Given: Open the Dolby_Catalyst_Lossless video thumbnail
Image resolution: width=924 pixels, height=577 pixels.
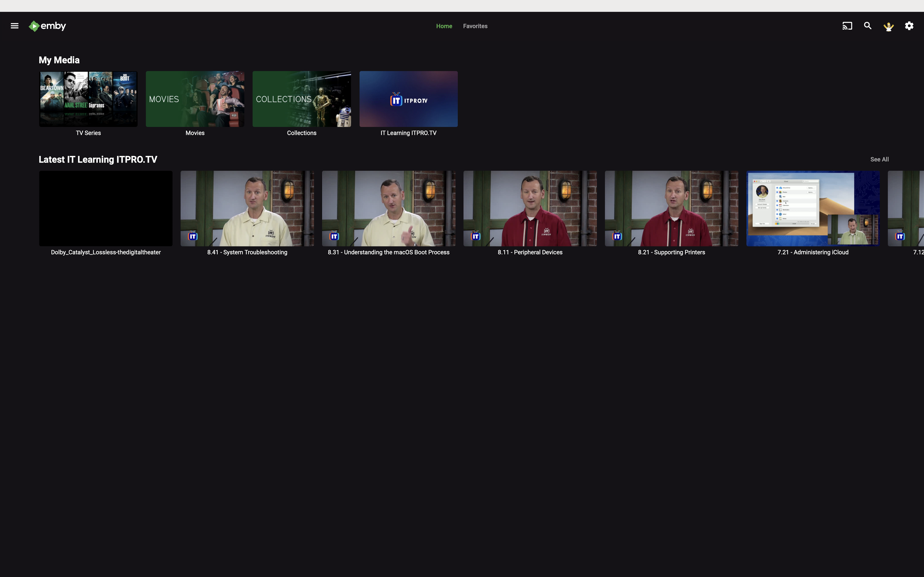Looking at the screenshot, I should tap(106, 208).
